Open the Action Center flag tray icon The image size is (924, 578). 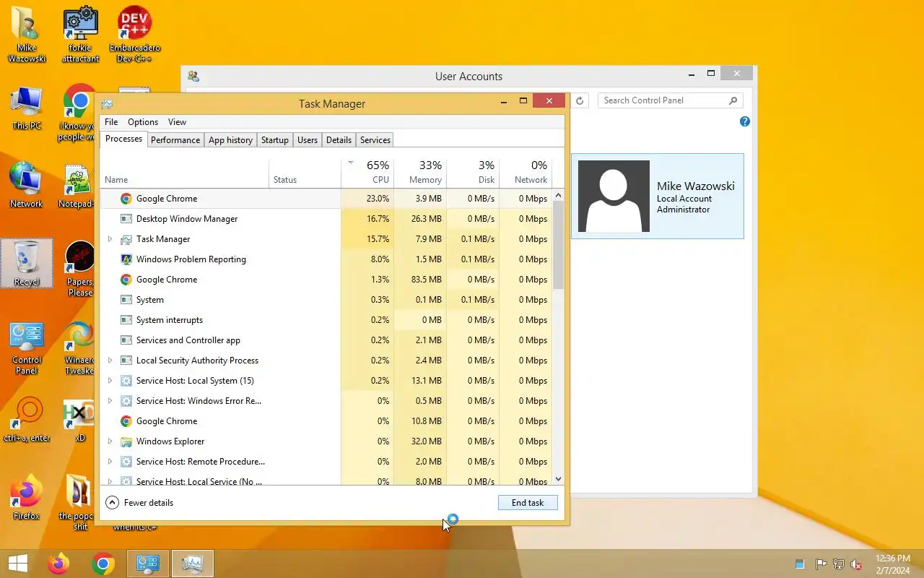pos(821,564)
